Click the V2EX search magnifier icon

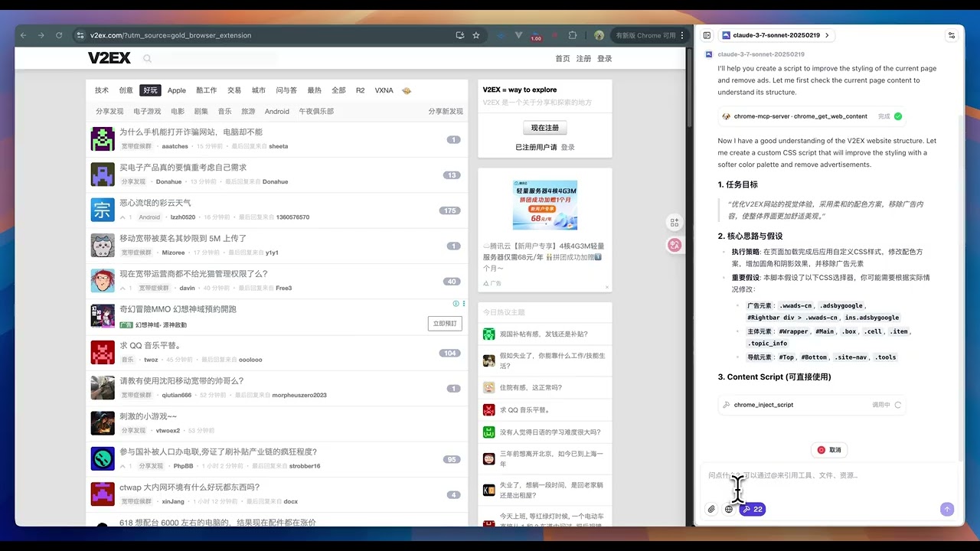(x=147, y=58)
